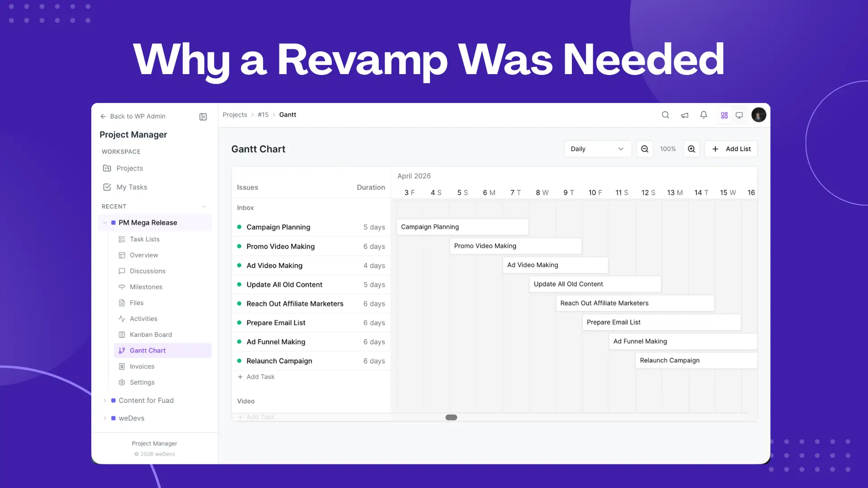Open Kanban Board menu item

(163, 335)
